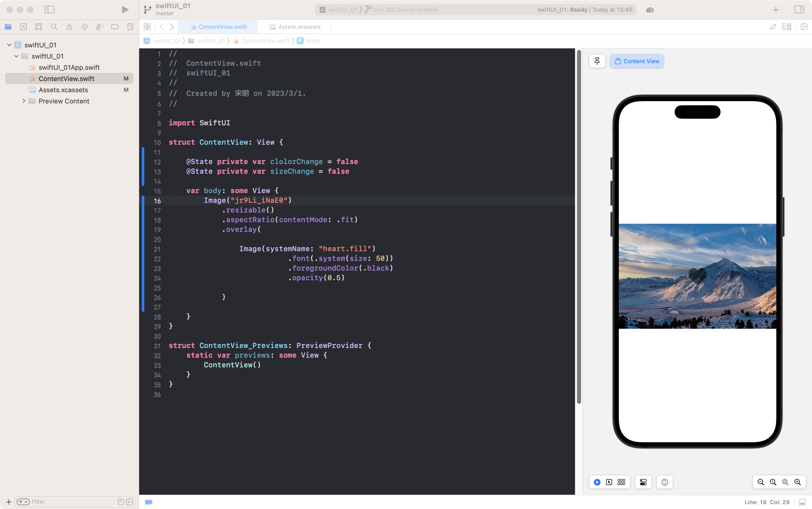Open the Xcode Cloud status icon
812x509 pixels.
[x=650, y=10]
